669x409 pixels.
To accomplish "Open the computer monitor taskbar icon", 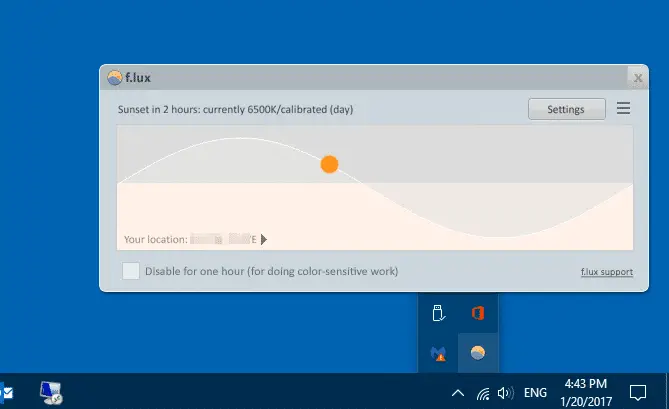I will tap(51, 393).
